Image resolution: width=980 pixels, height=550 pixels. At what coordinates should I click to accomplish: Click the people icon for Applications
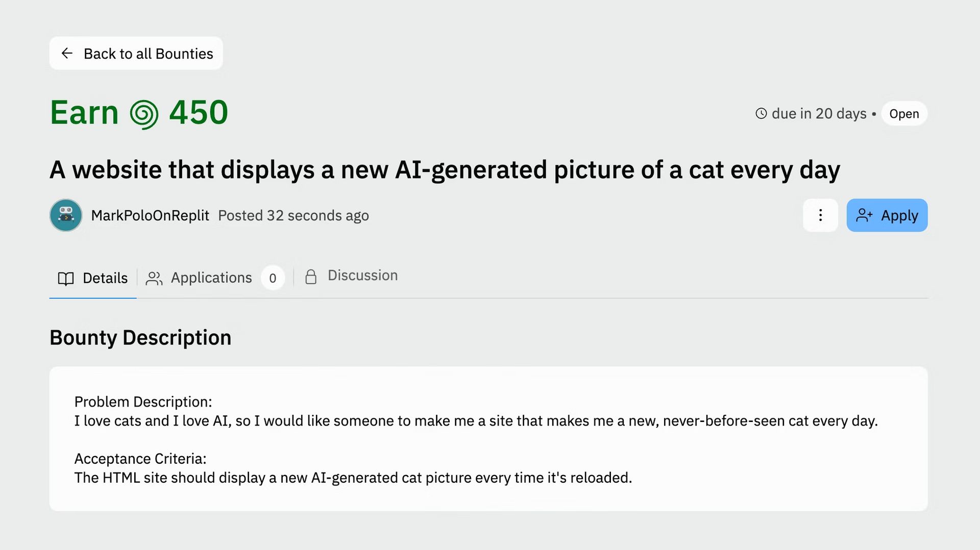point(154,278)
